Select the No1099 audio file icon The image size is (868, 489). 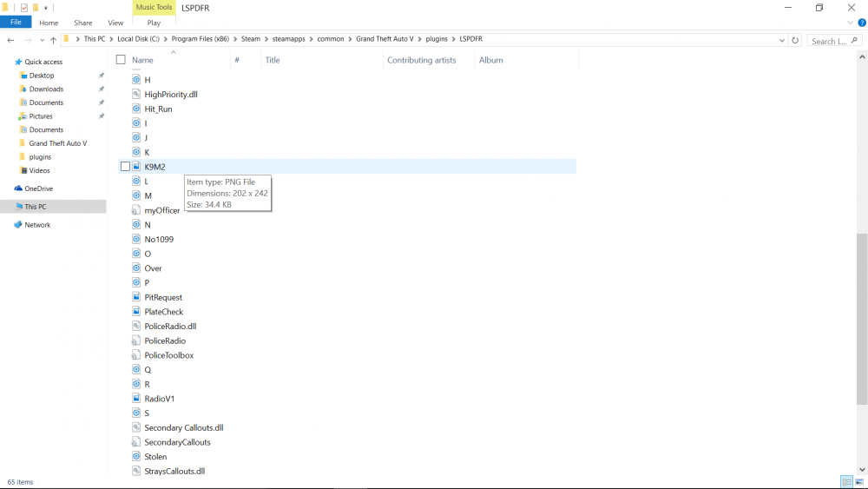136,239
